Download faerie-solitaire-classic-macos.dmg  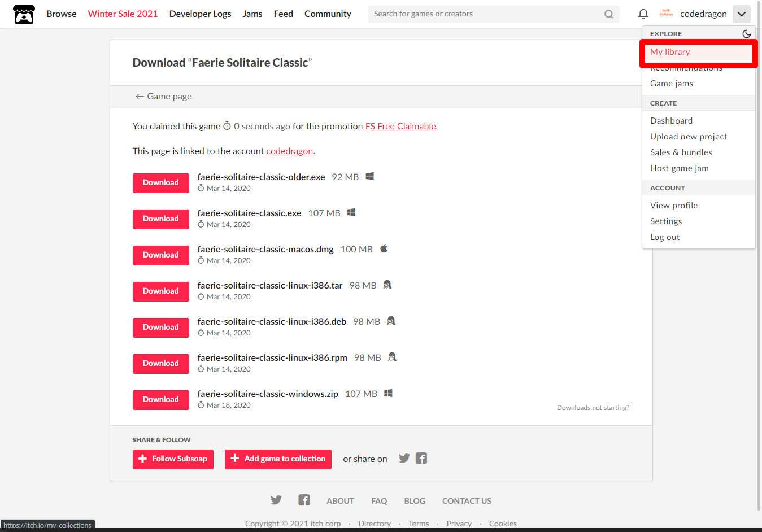pyautogui.click(x=161, y=255)
